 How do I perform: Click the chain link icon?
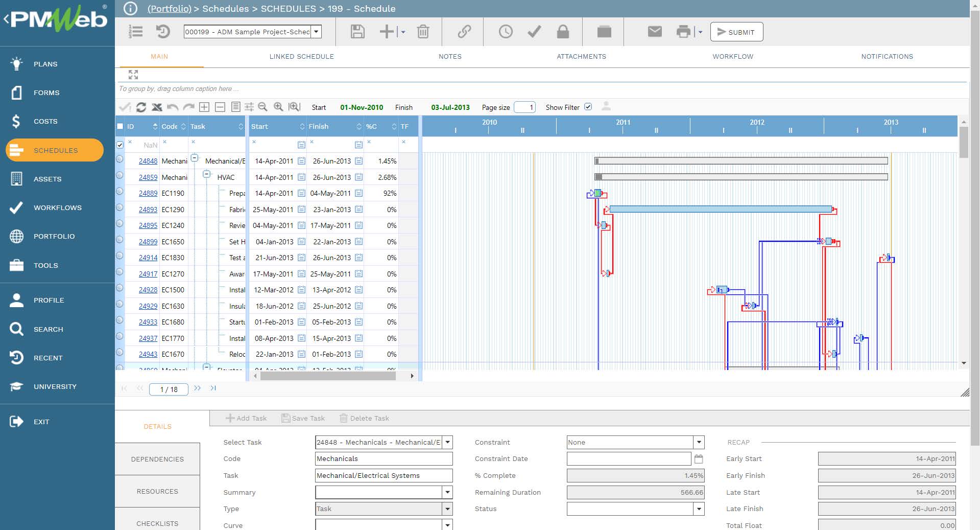(464, 32)
